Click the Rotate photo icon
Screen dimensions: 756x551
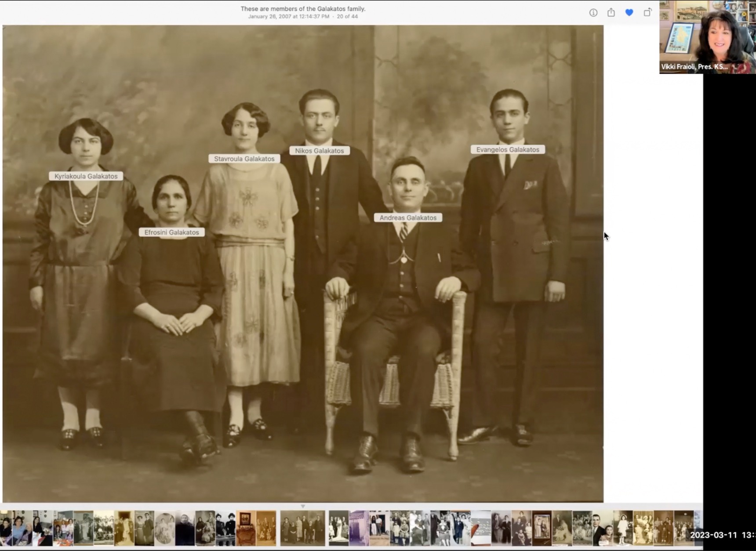647,13
